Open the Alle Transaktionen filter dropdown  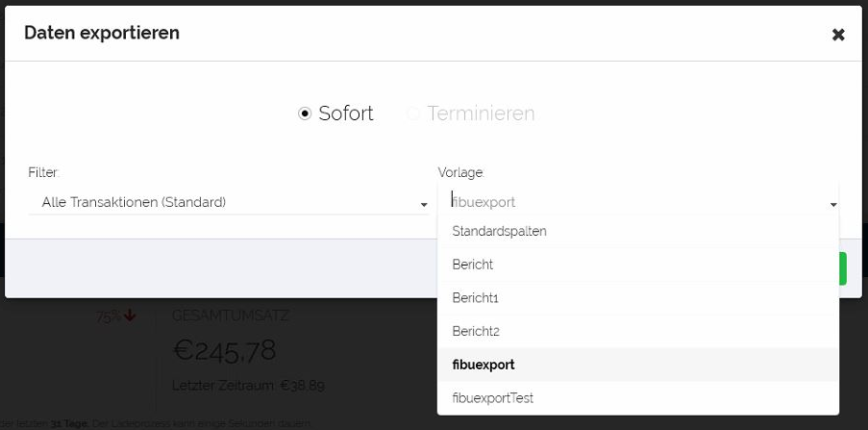(x=227, y=203)
